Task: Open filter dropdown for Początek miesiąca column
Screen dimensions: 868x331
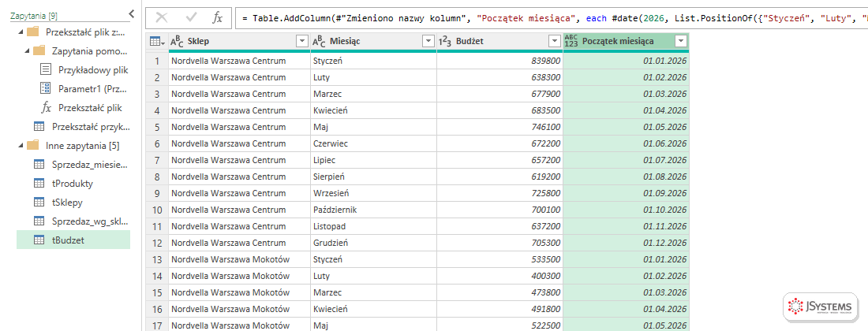Action: tap(681, 42)
